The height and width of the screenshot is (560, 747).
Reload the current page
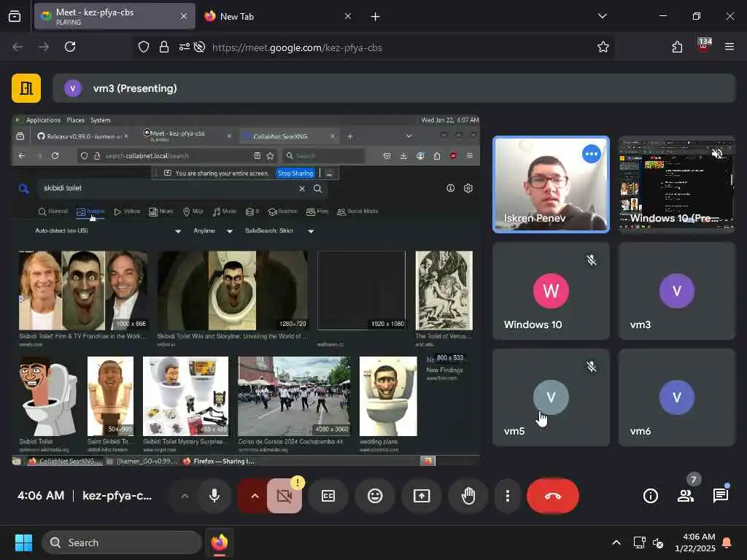click(70, 47)
